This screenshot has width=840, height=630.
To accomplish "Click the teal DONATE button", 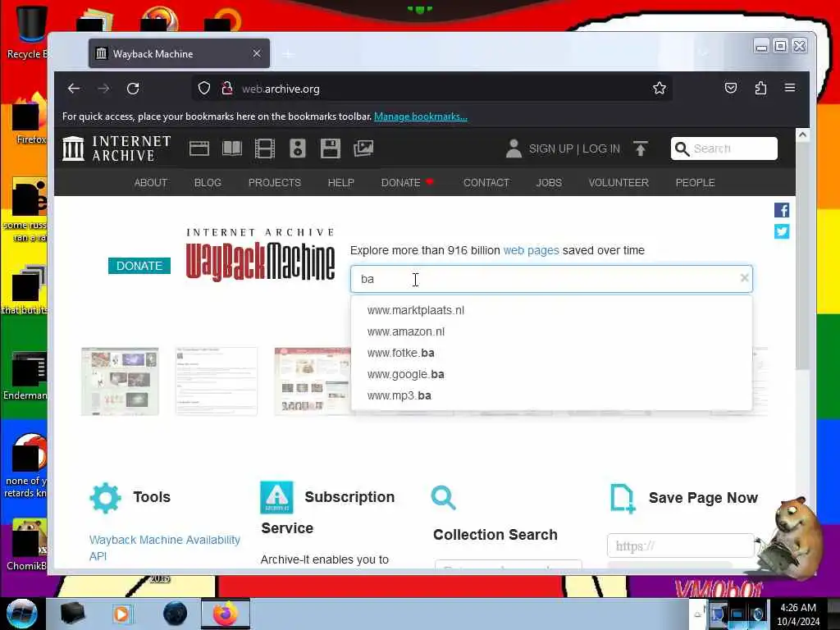I will point(139,266).
